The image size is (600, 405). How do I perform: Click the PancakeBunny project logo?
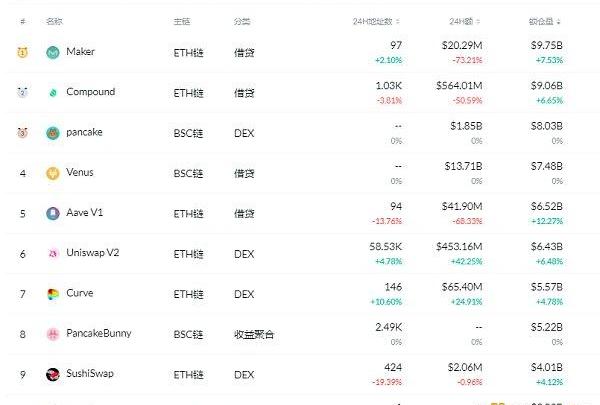tap(53, 334)
